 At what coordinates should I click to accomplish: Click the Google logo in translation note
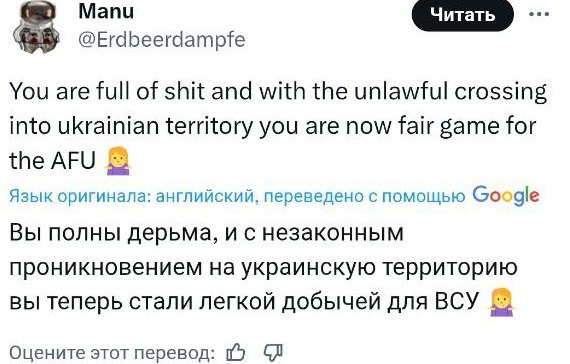[x=506, y=196]
